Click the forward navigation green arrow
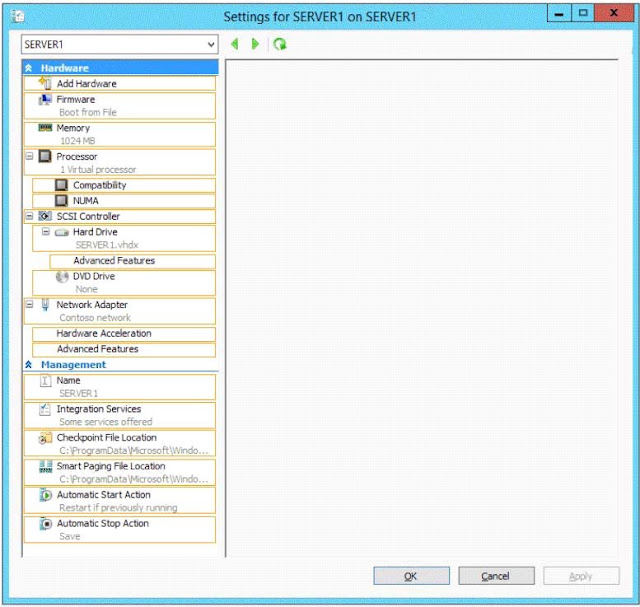 255,44
